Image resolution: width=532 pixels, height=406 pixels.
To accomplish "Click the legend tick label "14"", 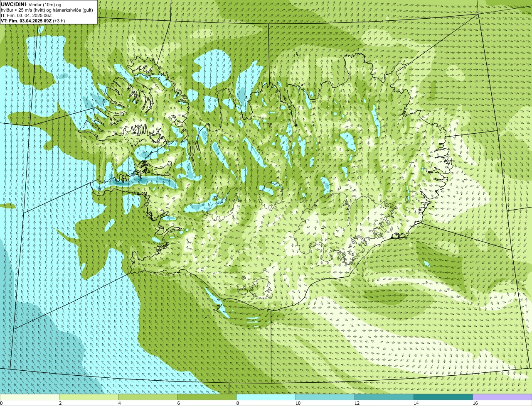I will 416,403.
